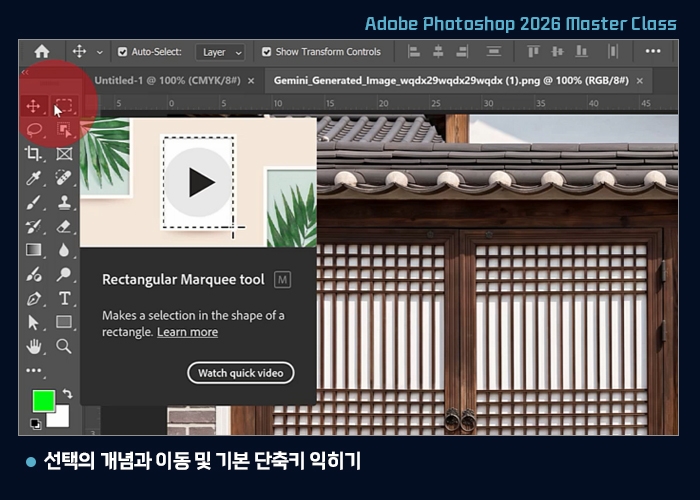Select the History Brush tool
This screenshot has width=700, height=500.
click(33, 226)
